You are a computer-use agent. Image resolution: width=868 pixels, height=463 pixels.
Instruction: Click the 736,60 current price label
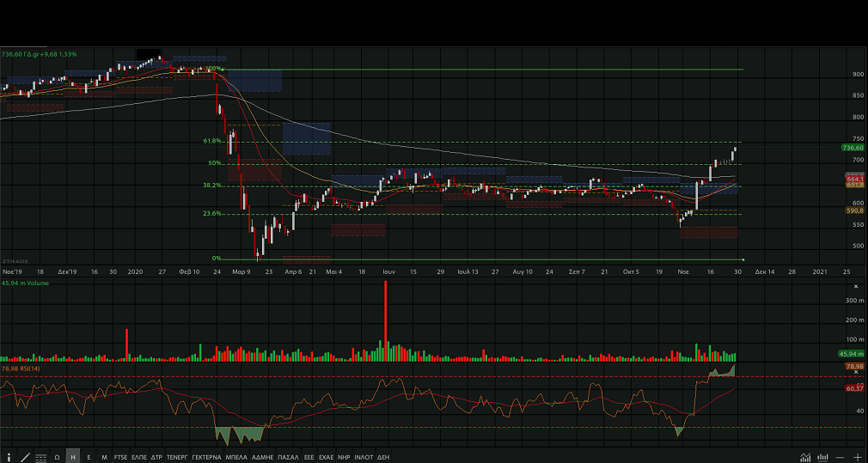[x=852, y=148]
